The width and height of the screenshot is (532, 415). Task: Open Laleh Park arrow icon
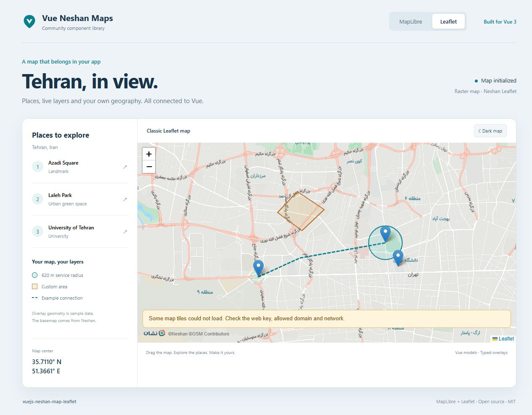(125, 200)
